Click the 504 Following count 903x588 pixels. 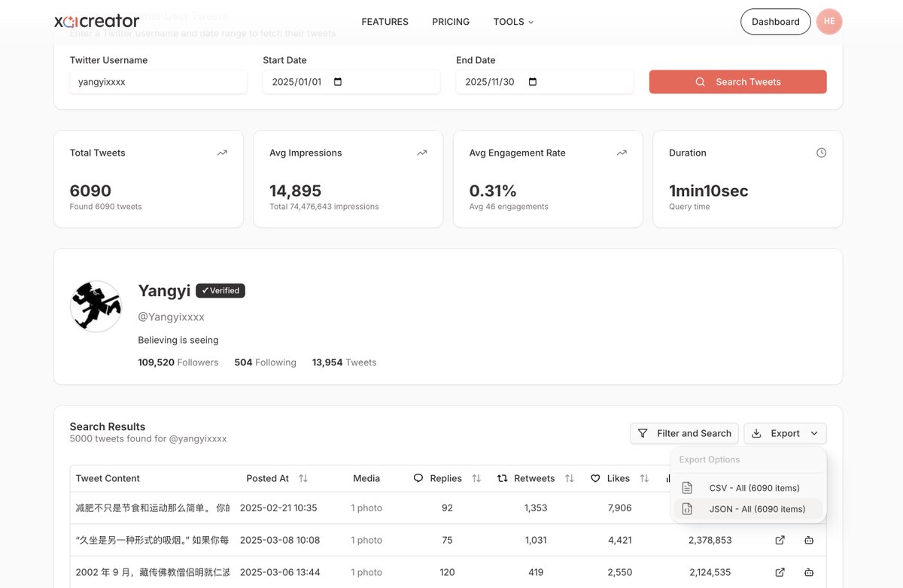coord(266,362)
